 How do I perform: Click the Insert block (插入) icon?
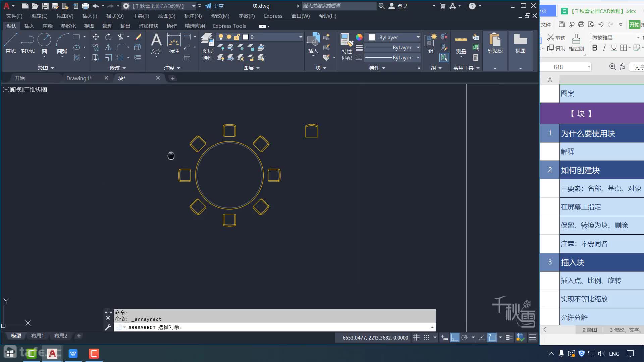click(313, 43)
